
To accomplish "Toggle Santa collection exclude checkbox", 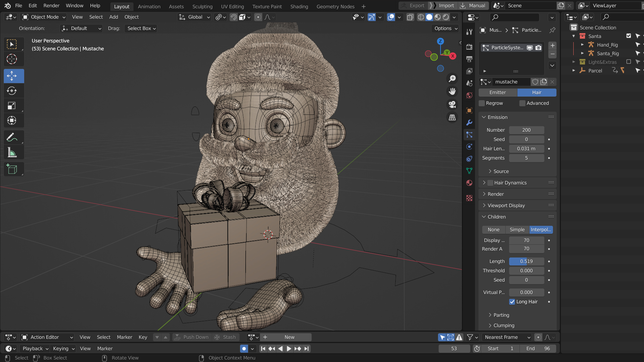I will 629,36.
